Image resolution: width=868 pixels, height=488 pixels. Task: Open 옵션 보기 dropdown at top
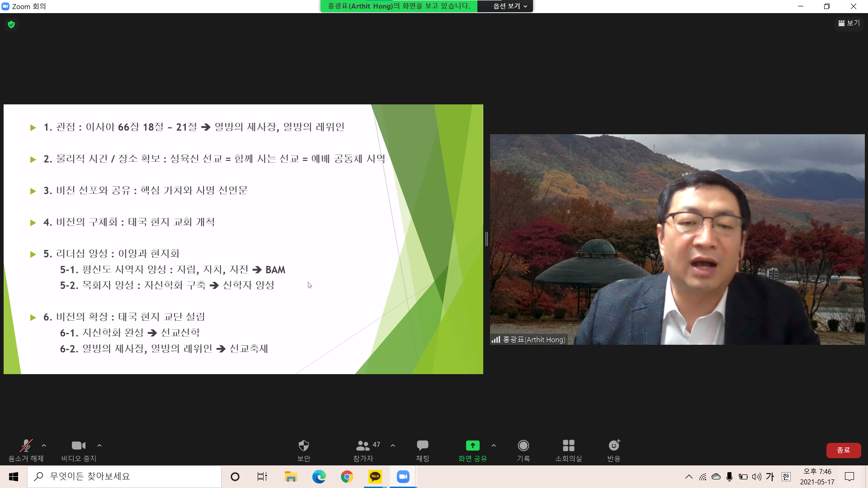509,6
